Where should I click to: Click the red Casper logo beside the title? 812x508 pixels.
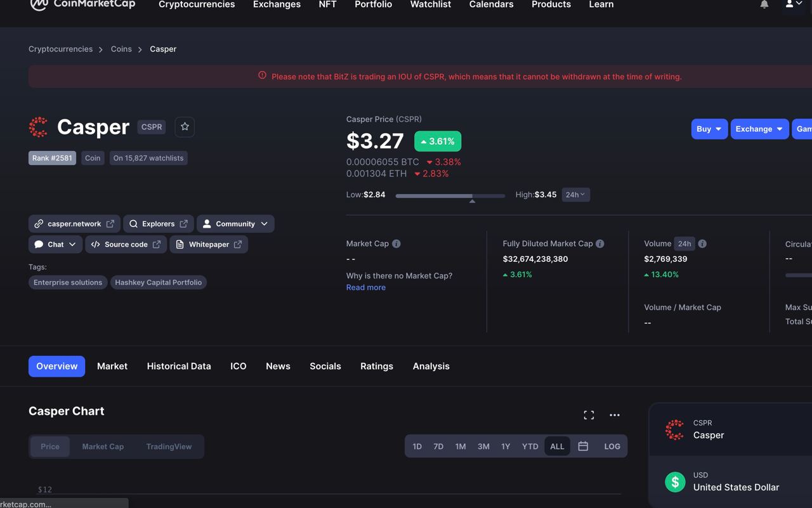coord(39,127)
